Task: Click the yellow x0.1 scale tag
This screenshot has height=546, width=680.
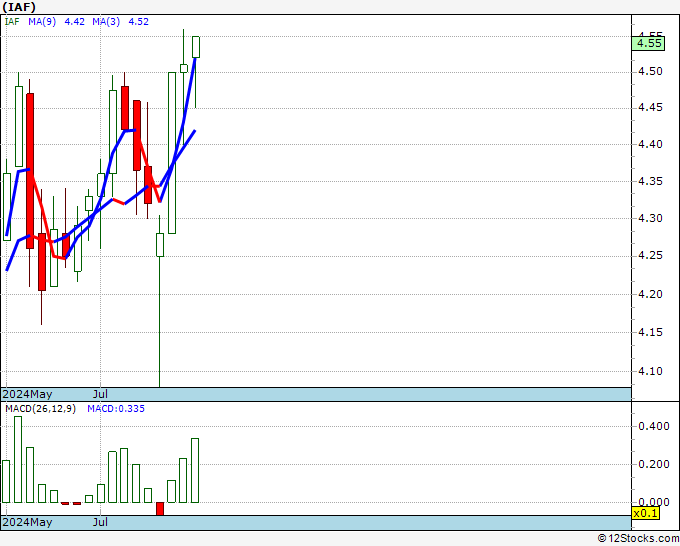Action: pos(646,514)
